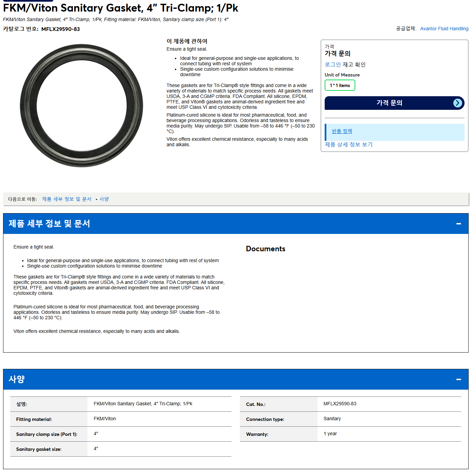
Task: Click the Sanitary clamp size (Port 1) label
Action: [x=47, y=434]
